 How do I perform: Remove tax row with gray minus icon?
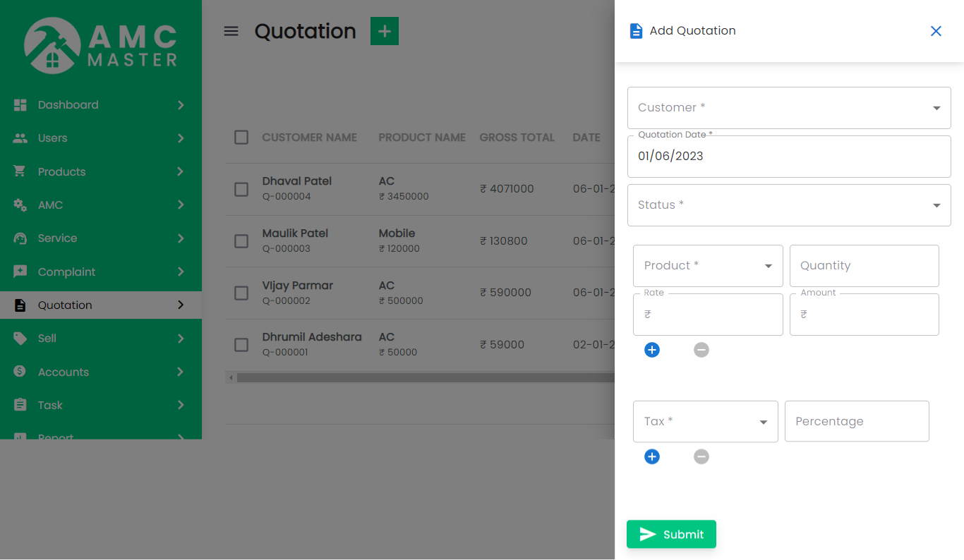pyautogui.click(x=701, y=457)
